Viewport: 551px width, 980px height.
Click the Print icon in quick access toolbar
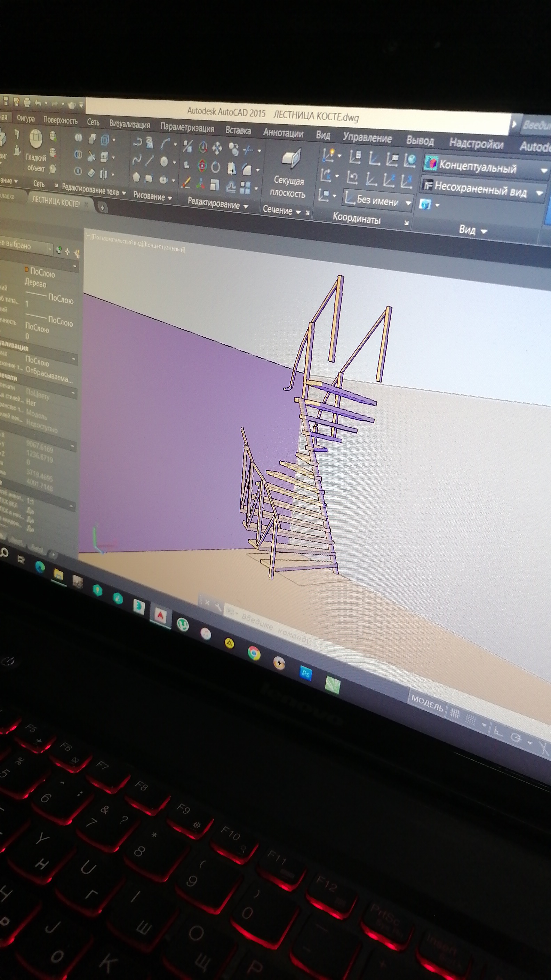click(27, 102)
